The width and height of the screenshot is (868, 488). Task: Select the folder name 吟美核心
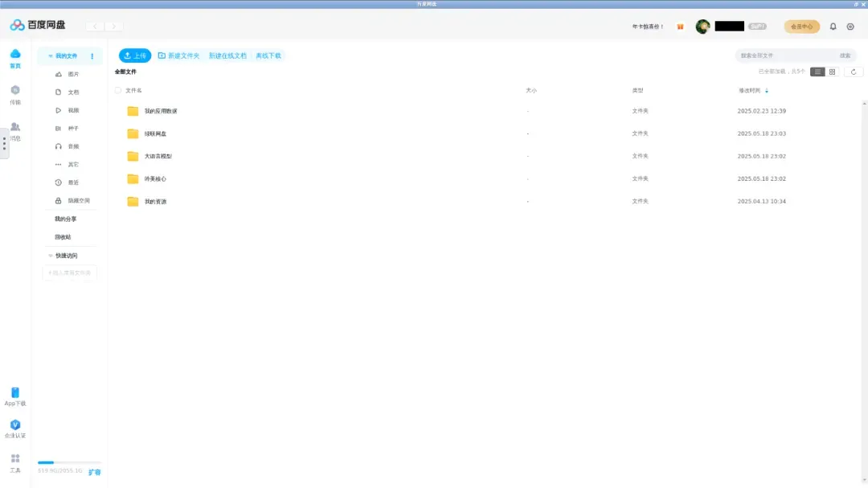pos(155,179)
